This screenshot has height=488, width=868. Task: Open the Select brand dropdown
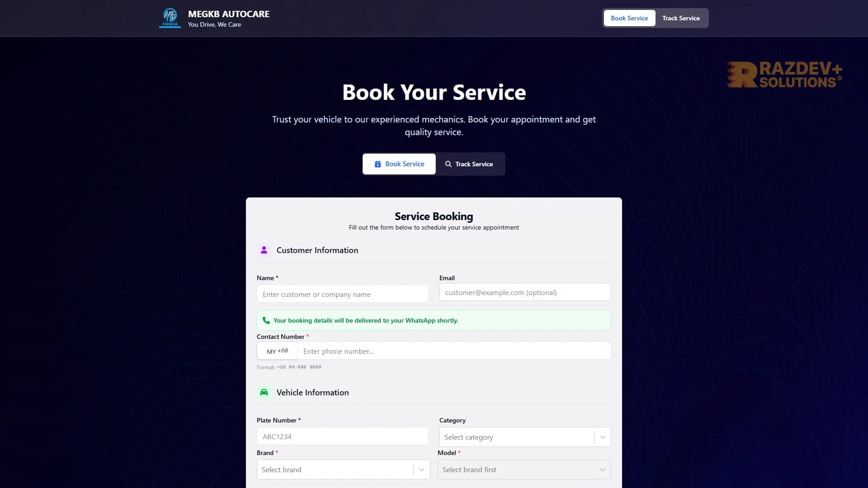(x=343, y=469)
